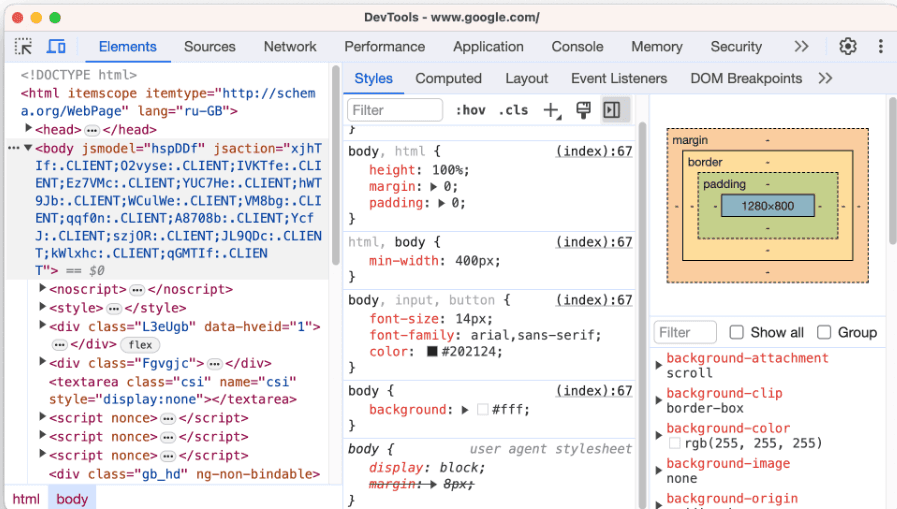The height and width of the screenshot is (509, 897).
Task: Open DevTools settings gear
Action: tap(848, 47)
